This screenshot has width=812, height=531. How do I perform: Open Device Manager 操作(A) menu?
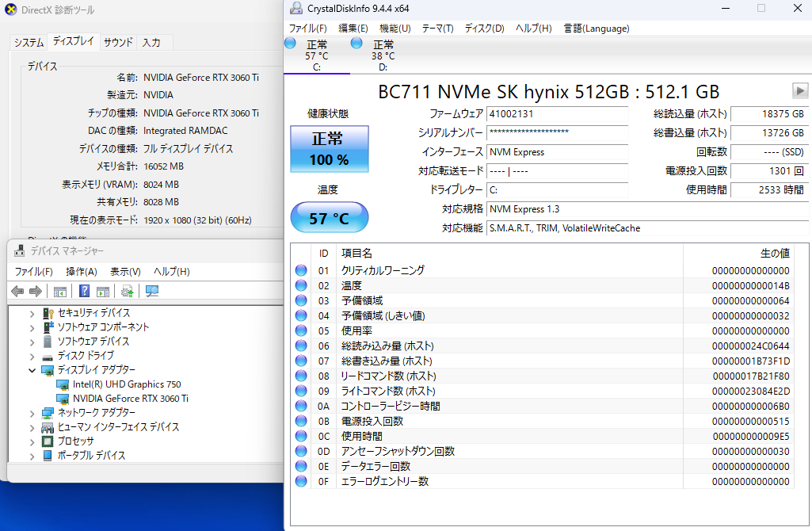coord(82,272)
